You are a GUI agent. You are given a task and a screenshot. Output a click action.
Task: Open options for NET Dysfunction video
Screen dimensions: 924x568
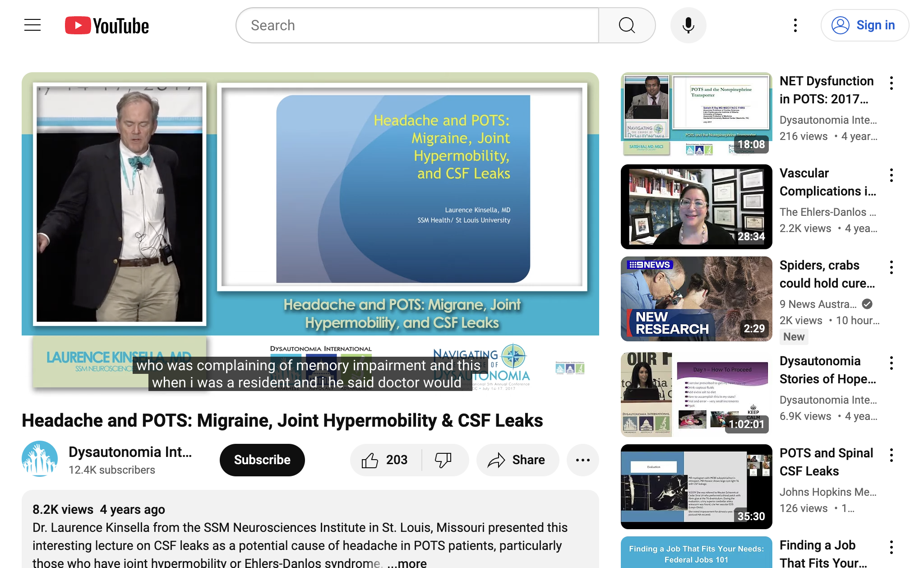tap(892, 83)
